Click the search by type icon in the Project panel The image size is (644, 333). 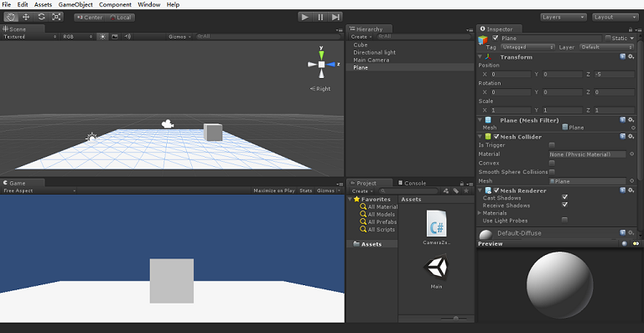click(446, 191)
